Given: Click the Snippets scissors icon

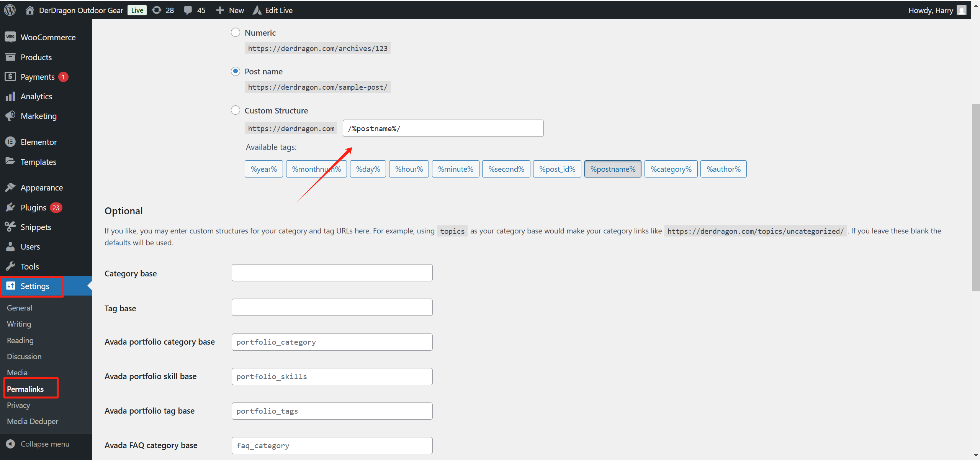Looking at the screenshot, I should 10,227.
